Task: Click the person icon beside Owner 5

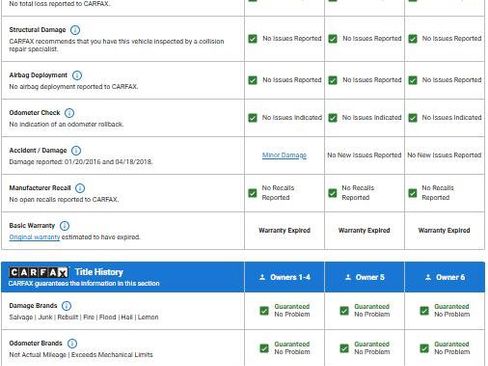Action: tap(348, 277)
